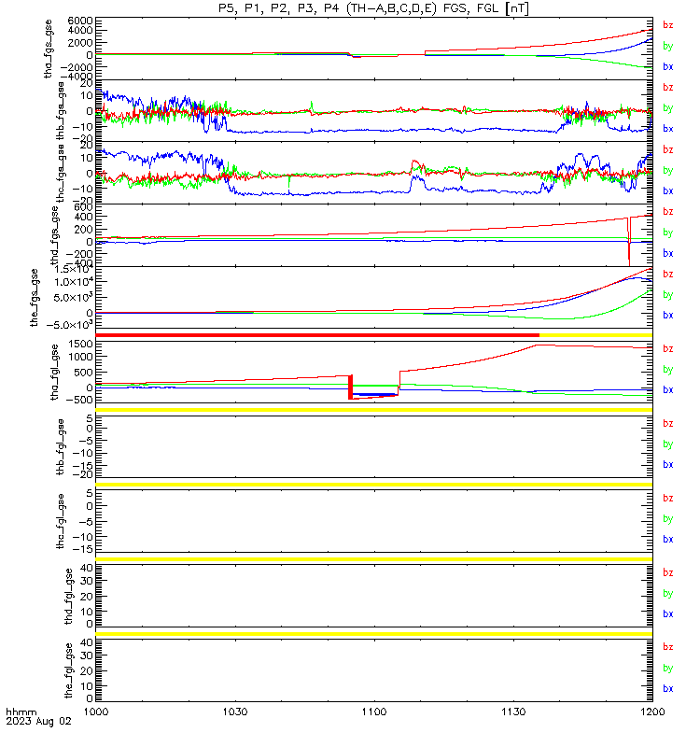This screenshot has width=700, height=747.
Task: Click the bx legend label of thd_fgs_gse panel
Action: [668, 253]
